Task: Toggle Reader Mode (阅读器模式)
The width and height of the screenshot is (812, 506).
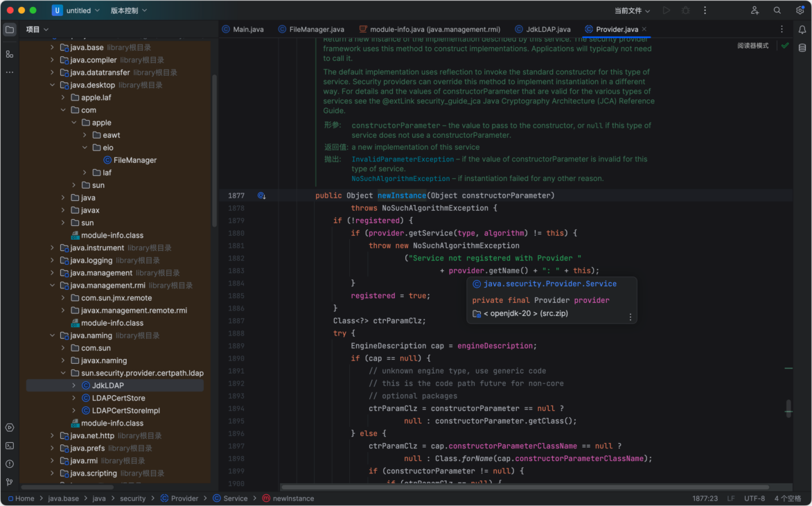Action: [x=753, y=46]
